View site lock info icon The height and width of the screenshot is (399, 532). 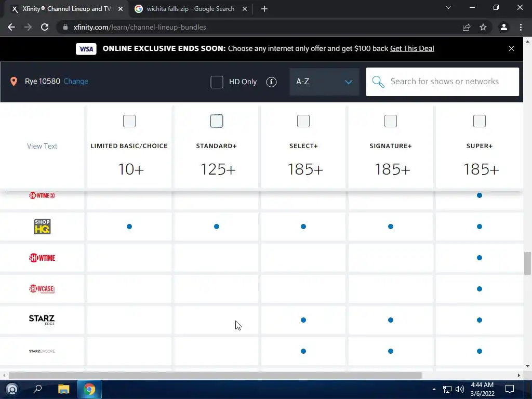[65, 27]
